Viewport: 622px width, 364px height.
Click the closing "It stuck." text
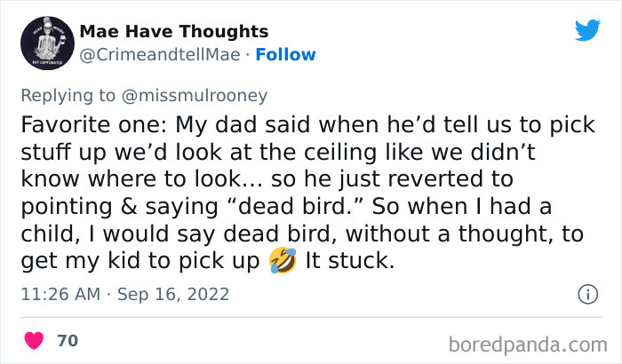(x=349, y=263)
